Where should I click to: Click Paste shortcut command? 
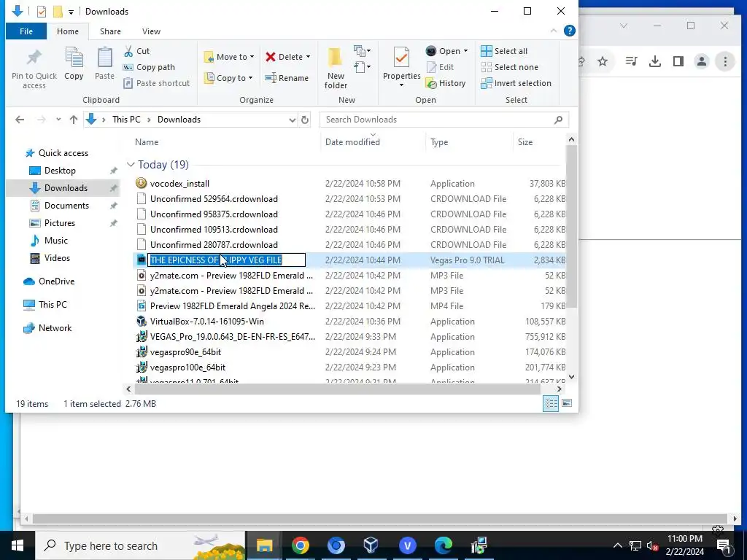[x=156, y=83]
